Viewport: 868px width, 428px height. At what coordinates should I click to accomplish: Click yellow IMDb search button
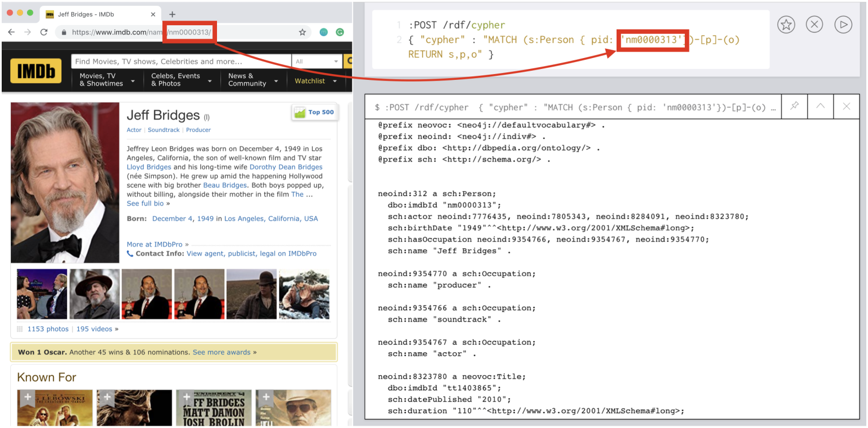pos(348,61)
